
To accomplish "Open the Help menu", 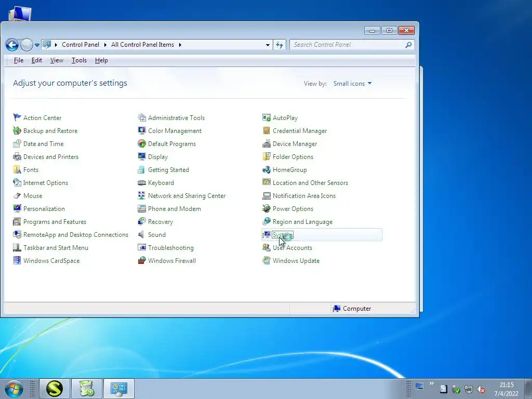I will 101,60.
